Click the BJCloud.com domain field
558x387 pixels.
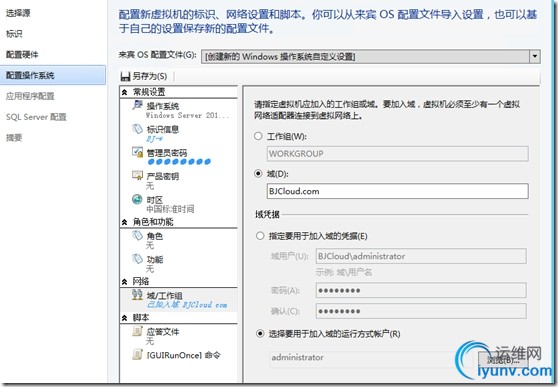click(398, 191)
